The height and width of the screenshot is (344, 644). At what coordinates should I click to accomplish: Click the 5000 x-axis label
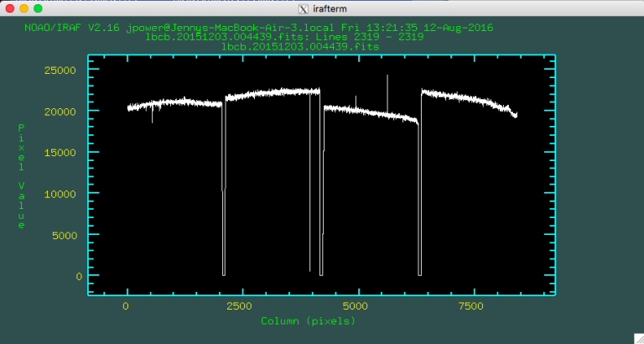[x=355, y=306]
